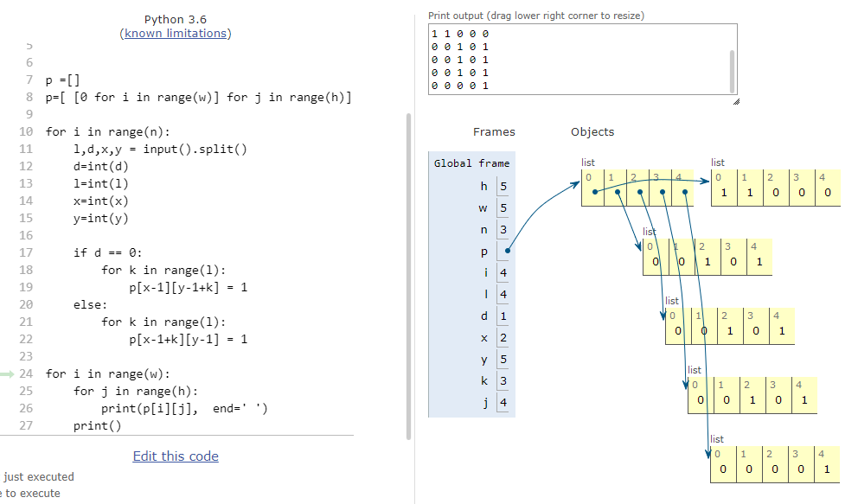Click line 12 'd=int(d)' statement
858x504 pixels.
(x=100, y=166)
